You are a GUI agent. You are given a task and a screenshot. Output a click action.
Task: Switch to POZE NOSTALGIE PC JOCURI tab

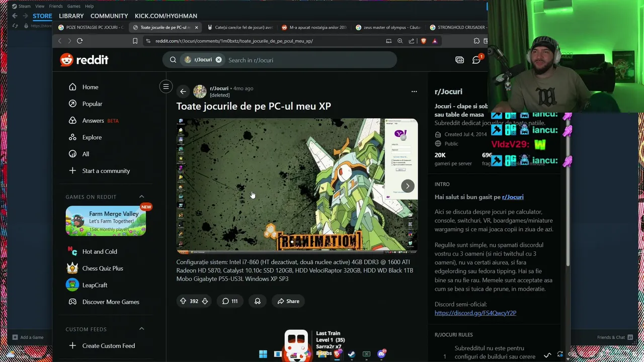tap(91, 27)
